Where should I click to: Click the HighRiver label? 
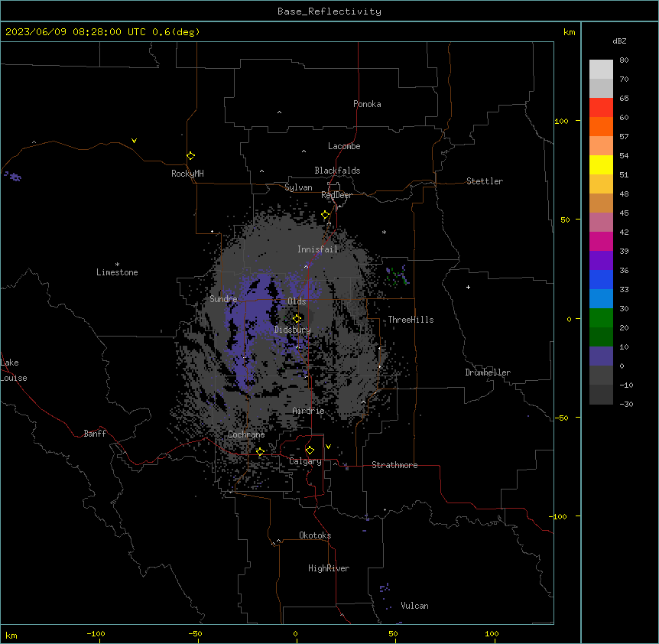click(329, 568)
